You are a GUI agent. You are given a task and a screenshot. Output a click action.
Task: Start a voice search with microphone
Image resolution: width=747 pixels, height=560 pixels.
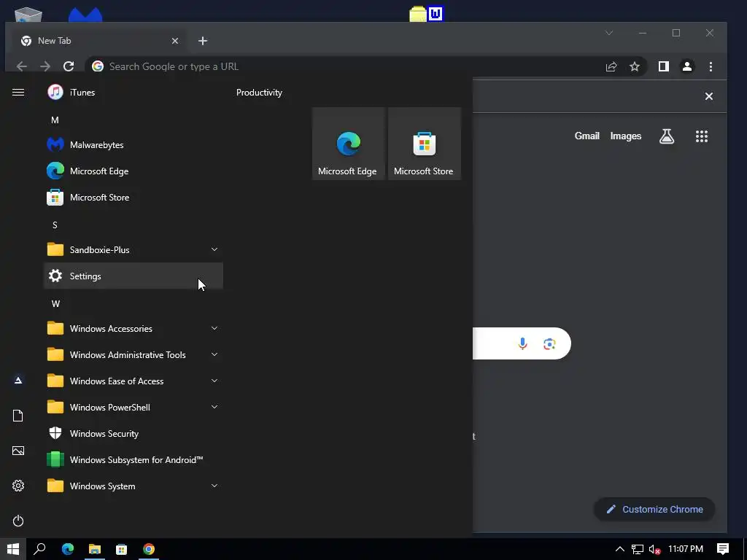pos(522,343)
